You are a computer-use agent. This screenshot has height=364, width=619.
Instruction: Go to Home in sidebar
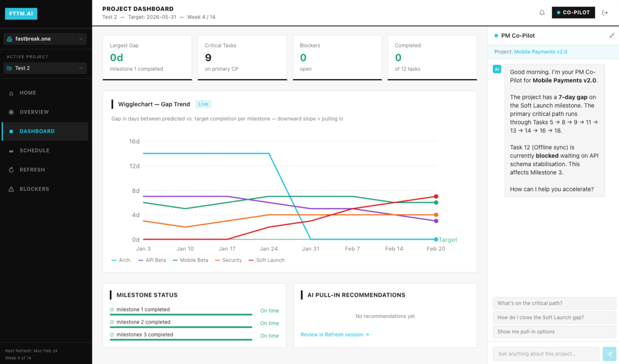45,93
